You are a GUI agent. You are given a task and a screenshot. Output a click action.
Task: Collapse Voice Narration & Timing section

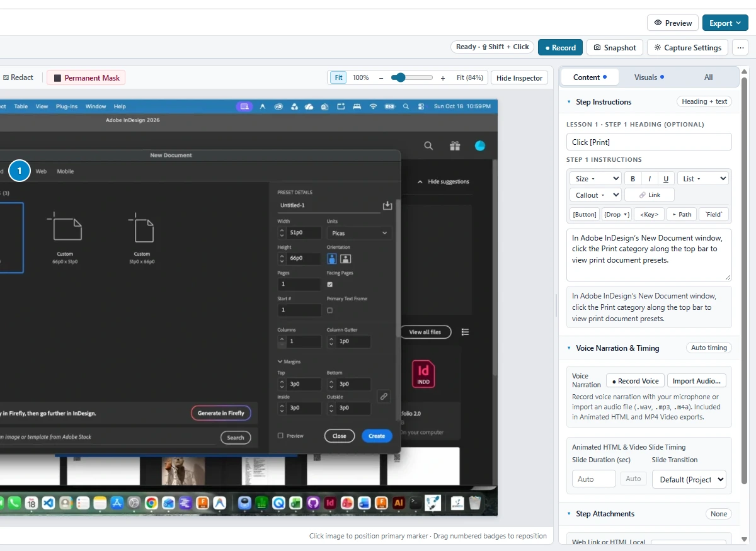point(569,348)
